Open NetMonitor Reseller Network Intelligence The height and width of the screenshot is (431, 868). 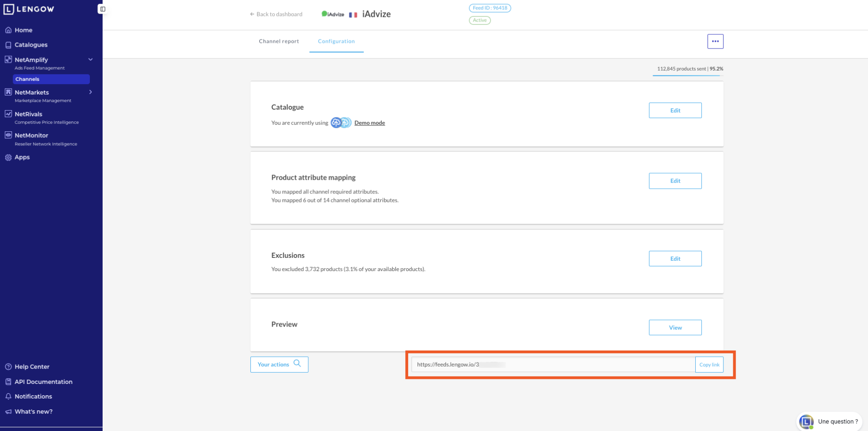coord(46,139)
